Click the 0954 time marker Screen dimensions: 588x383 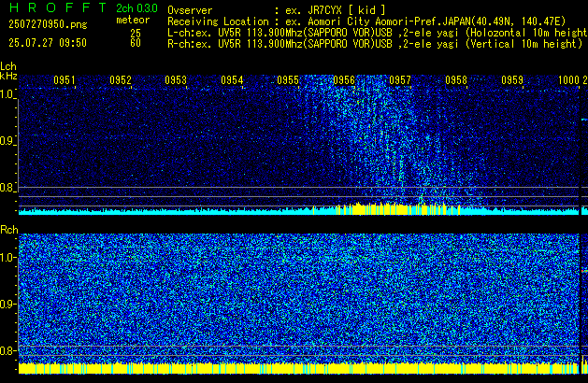[x=232, y=80]
